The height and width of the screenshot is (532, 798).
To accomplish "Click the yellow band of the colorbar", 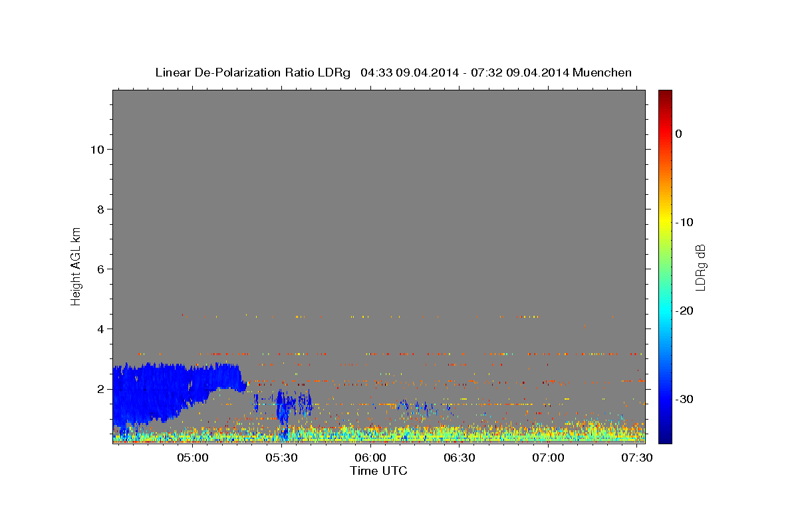I will pos(665,222).
